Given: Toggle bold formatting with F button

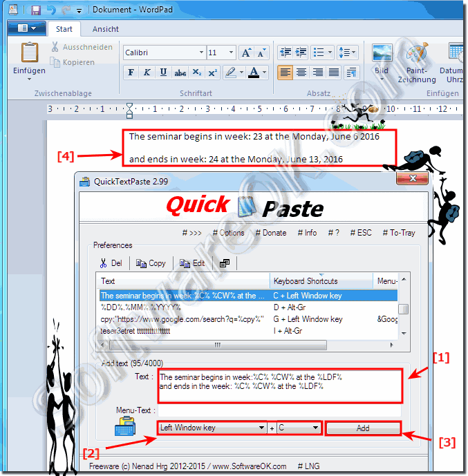Looking at the screenshot, I should 131,73.
